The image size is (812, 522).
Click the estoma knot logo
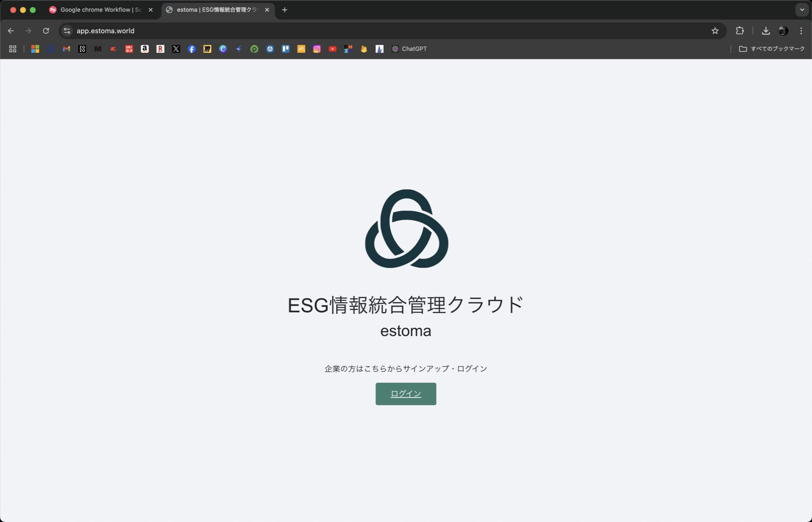406,229
